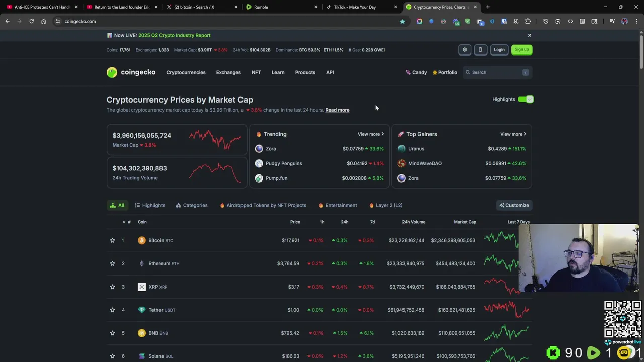Select the Categories tab
The image size is (644, 362).
pos(192,205)
